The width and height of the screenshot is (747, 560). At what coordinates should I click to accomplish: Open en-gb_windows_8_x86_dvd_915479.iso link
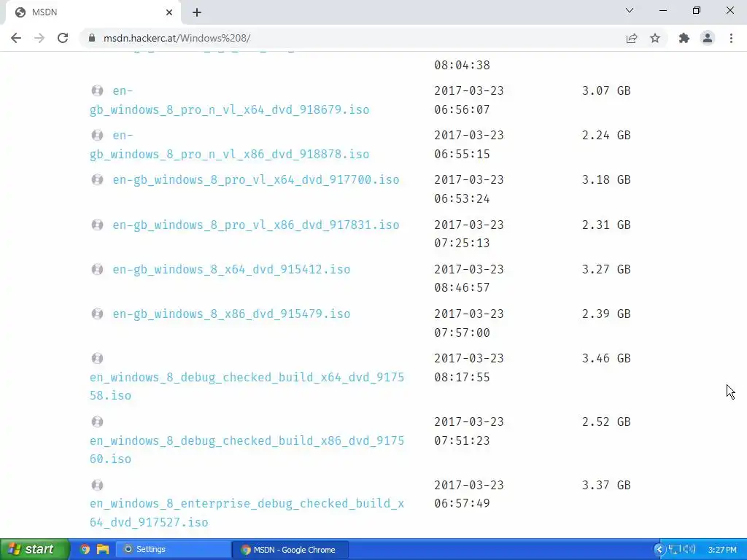231,314
